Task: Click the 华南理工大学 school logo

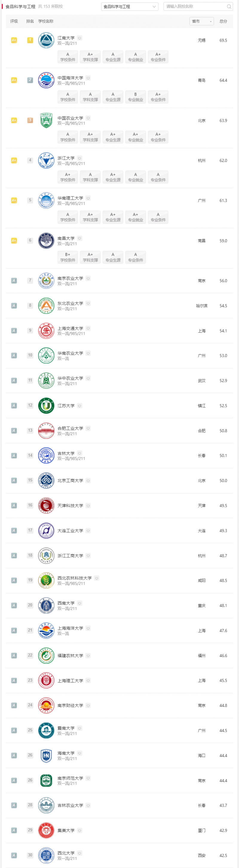Action: click(46, 200)
